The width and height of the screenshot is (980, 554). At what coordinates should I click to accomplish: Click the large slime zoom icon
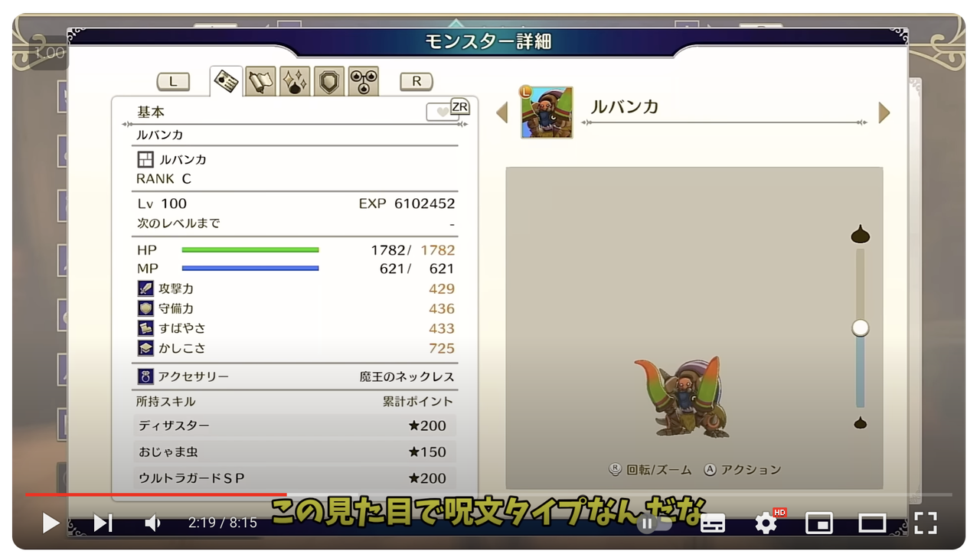tap(861, 234)
